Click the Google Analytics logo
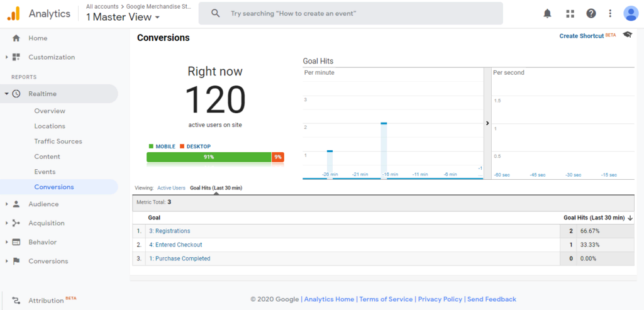The width and height of the screenshot is (644, 310). (14, 13)
